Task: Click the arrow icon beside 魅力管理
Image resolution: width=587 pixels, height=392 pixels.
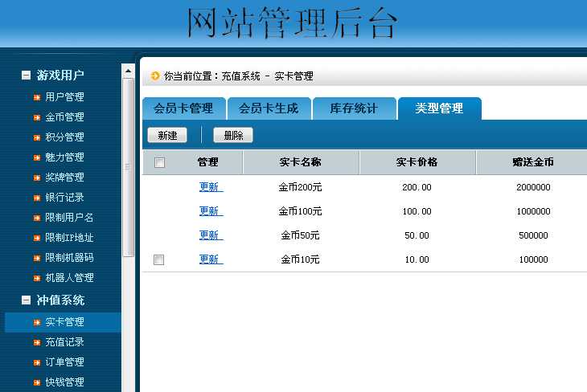Action: point(37,157)
